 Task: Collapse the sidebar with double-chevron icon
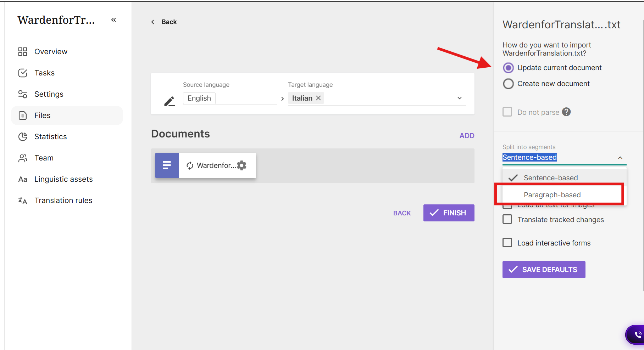tap(113, 20)
